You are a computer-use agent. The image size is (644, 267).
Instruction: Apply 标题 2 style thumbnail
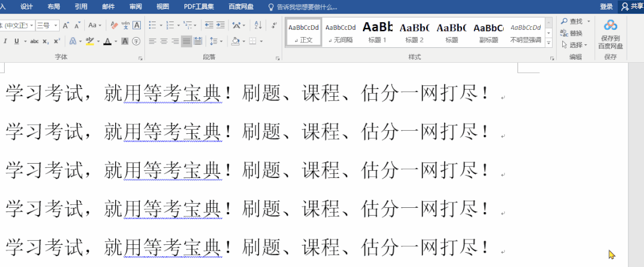[414, 32]
